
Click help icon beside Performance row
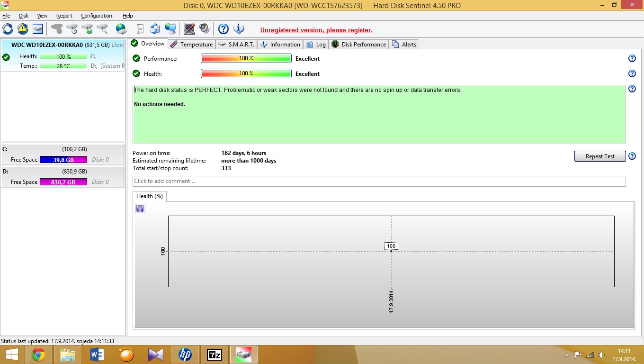[x=632, y=58]
